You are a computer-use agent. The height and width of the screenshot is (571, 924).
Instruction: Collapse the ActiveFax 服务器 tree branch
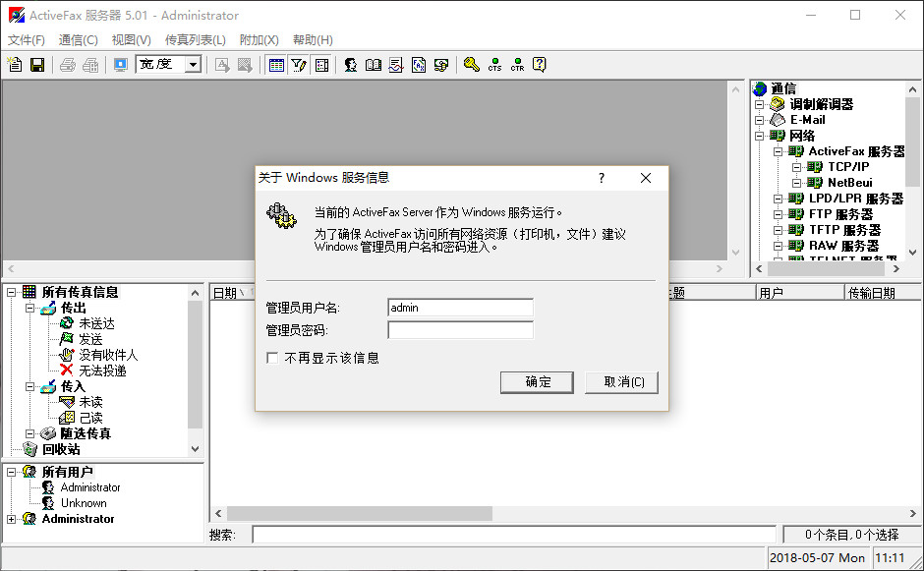[778, 152]
